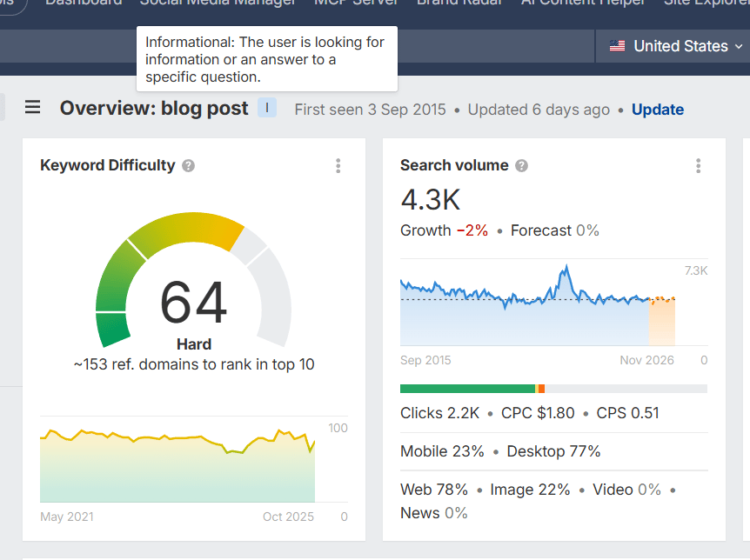750x560 pixels.
Task: Go to the Brand Radar menu item
Action: (x=459, y=3)
